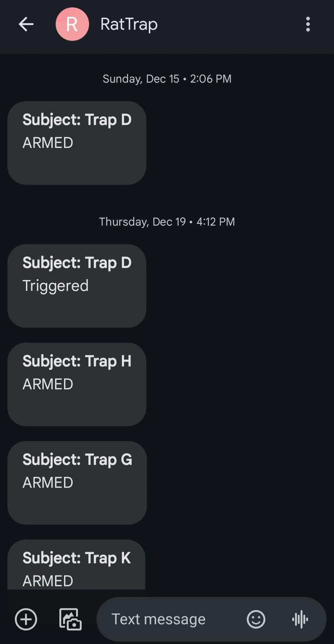Tap the voice message waveform icon
This screenshot has height=644, width=334.
pos(300,619)
